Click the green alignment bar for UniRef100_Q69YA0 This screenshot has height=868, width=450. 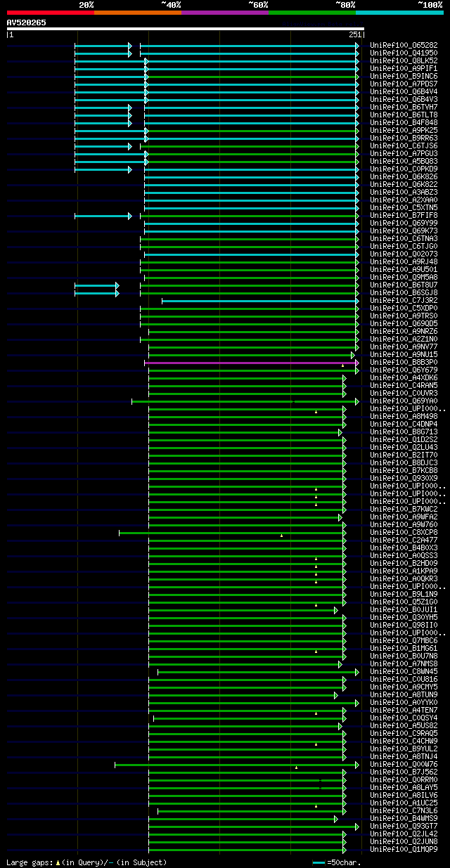click(x=245, y=401)
